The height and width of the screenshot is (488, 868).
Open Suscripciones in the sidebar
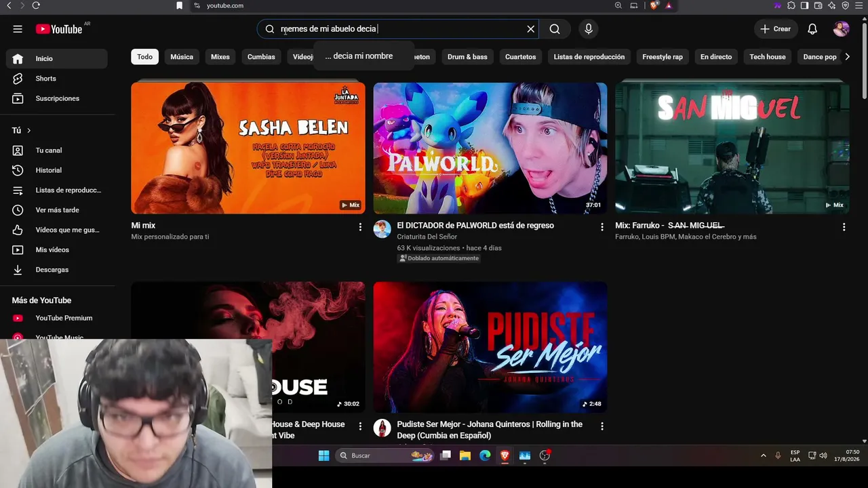click(56, 98)
